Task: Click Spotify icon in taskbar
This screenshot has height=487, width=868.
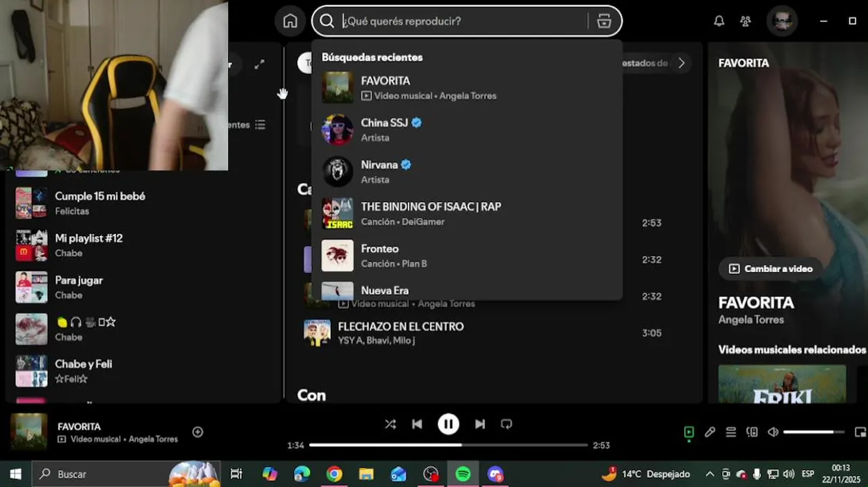Action: 463,474
